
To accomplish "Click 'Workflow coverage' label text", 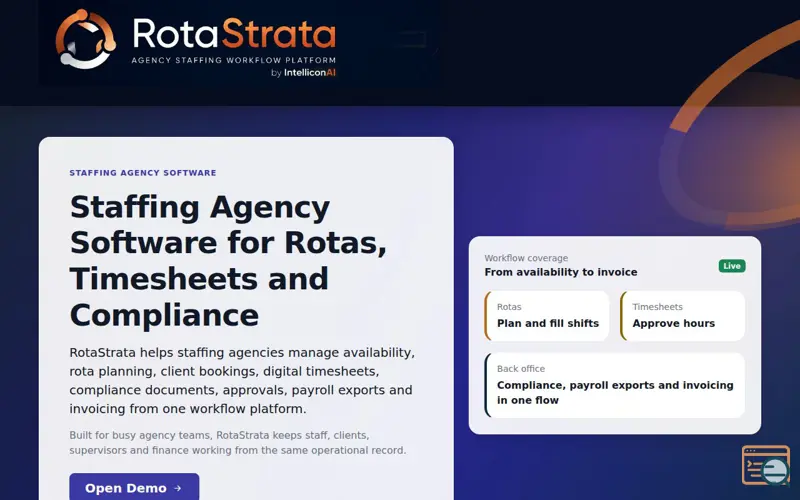I will click(526, 258).
